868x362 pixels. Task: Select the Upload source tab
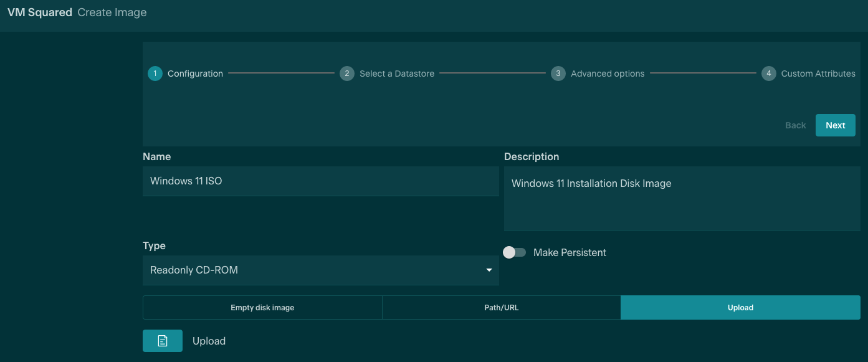click(740, 308)
